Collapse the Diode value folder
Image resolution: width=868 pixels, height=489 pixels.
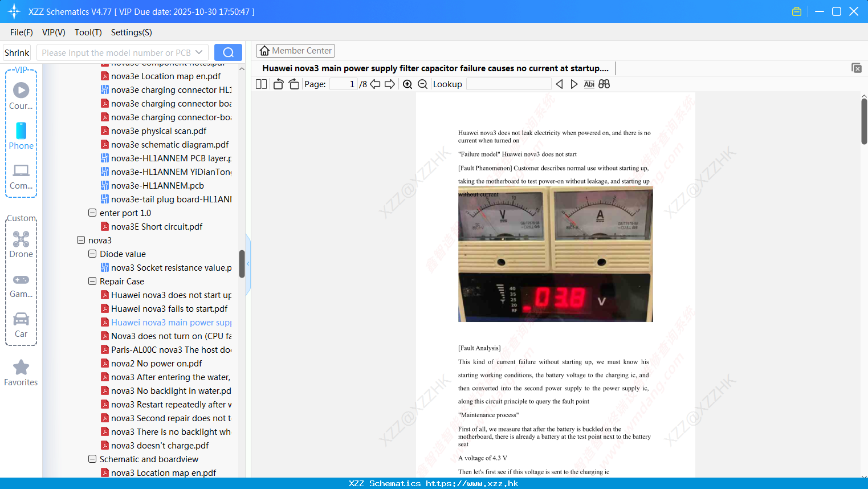pyautogui.click(x=92, y=254)
